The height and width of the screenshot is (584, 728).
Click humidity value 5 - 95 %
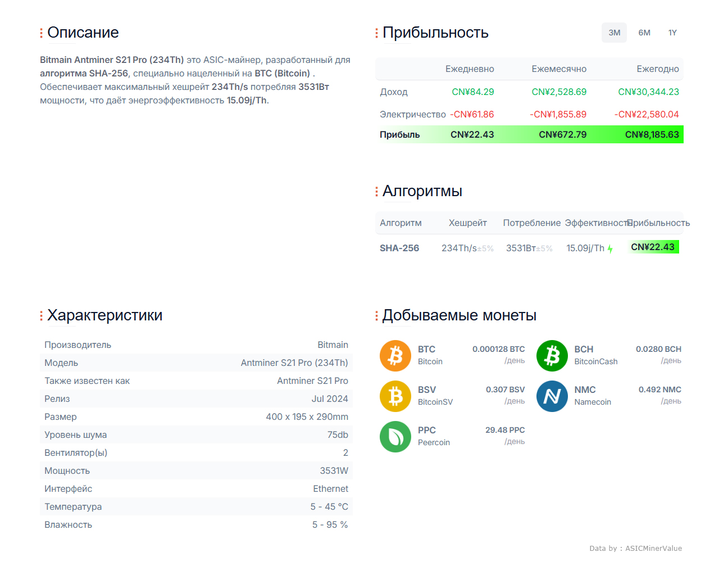330,524
